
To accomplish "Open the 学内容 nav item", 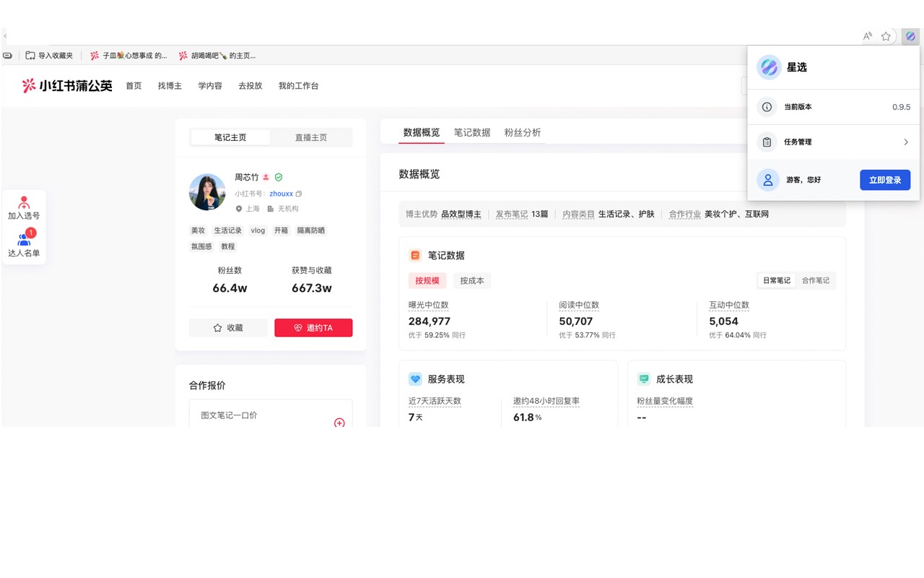I will tap(210, 86).
